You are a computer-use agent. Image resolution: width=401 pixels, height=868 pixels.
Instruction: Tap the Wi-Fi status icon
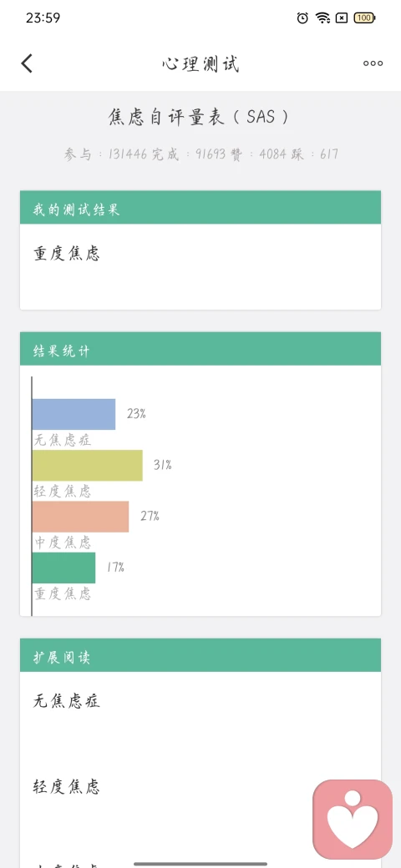323,18
